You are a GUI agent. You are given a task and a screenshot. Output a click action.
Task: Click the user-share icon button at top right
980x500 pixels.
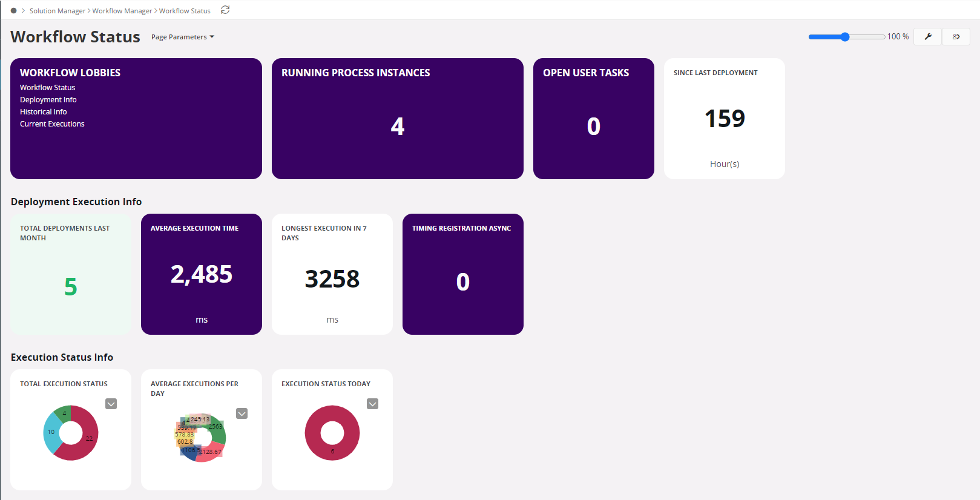[956, 36]
